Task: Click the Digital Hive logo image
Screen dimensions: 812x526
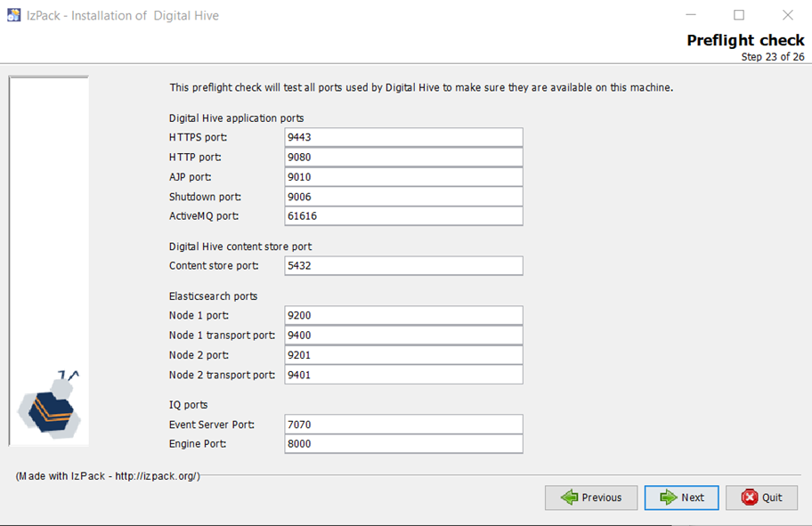Action: (x=49, y=404)
